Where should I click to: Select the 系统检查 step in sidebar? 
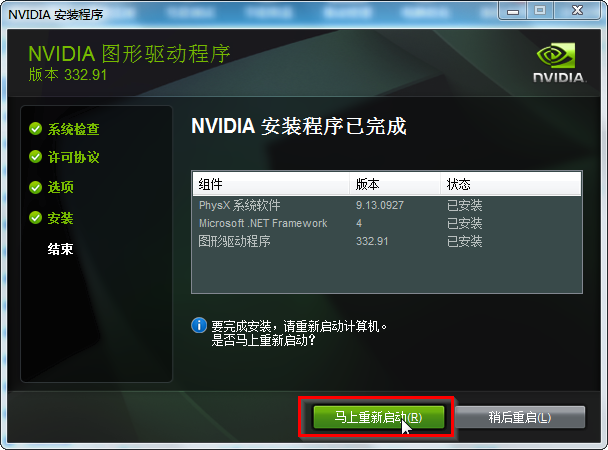pyautogui.click(x=74, y=129)
